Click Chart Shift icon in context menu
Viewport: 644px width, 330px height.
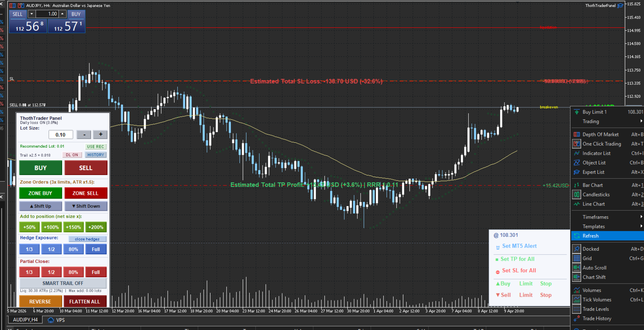tap(577, 277)
